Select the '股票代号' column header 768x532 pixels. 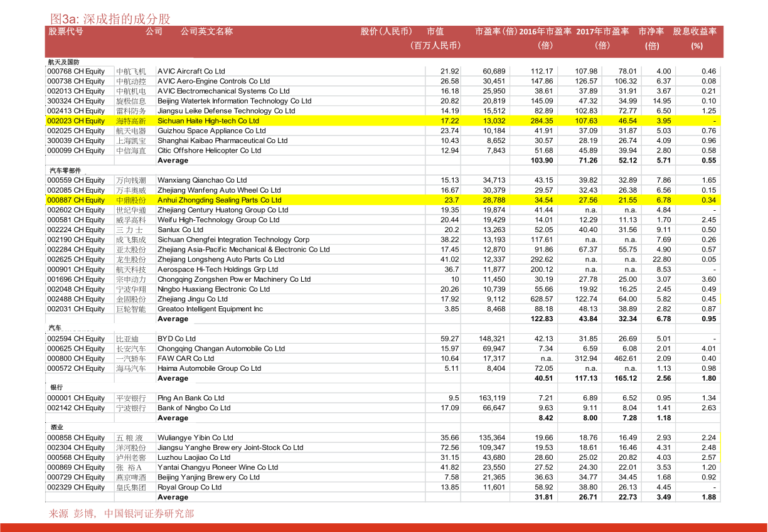(66, 31)
